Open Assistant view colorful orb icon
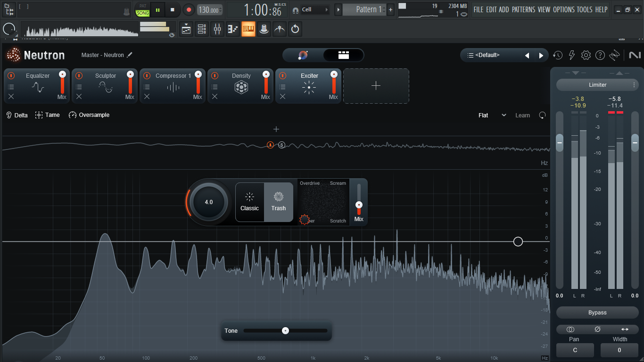The width and height of the screenshot is (644, 362). click(303, 55)
